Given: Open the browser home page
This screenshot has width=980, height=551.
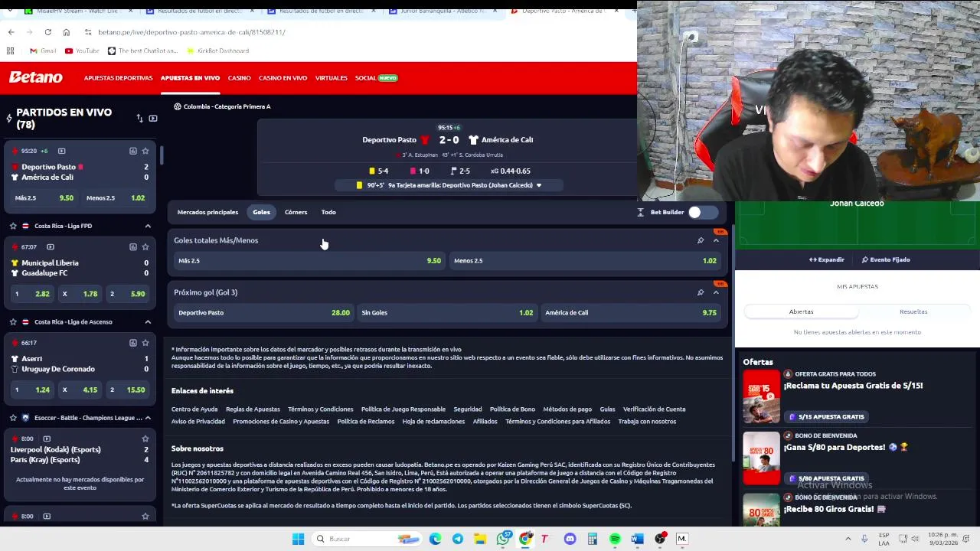Looking at the screenshot, I should 67,32.
